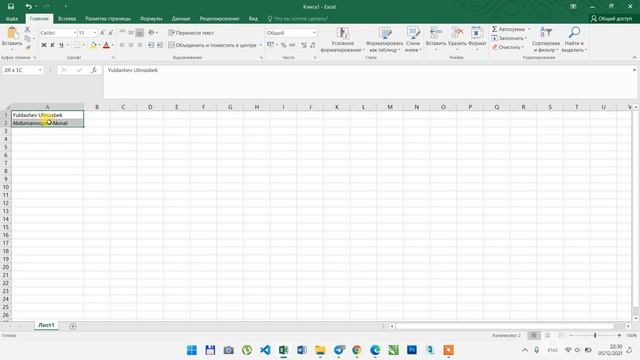640x360 pixels.
Task: Open Clear (Очистить) dropdown
Action: 508,47
